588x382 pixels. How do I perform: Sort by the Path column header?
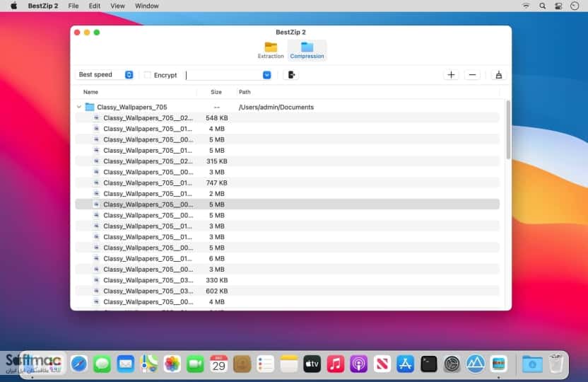245,92
